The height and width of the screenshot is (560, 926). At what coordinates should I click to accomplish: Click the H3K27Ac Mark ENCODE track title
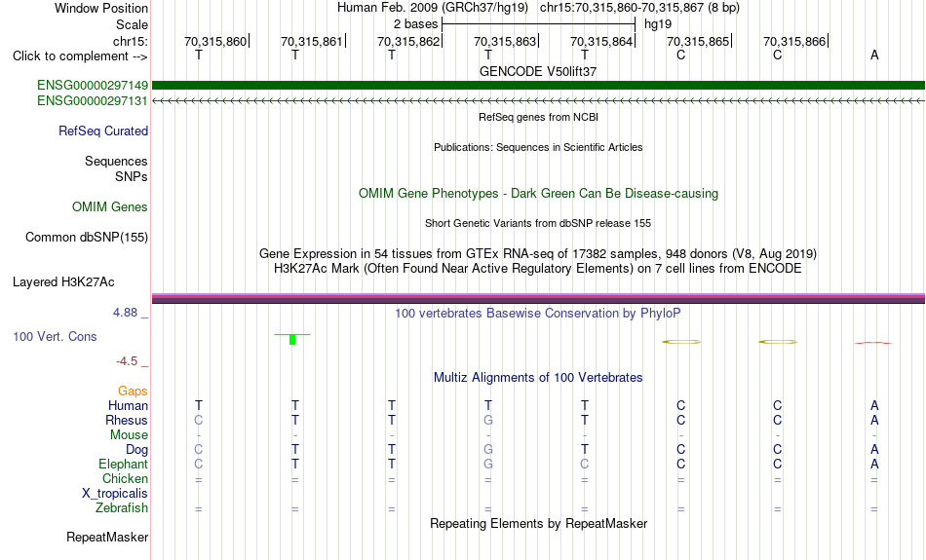tap(538, 269)
